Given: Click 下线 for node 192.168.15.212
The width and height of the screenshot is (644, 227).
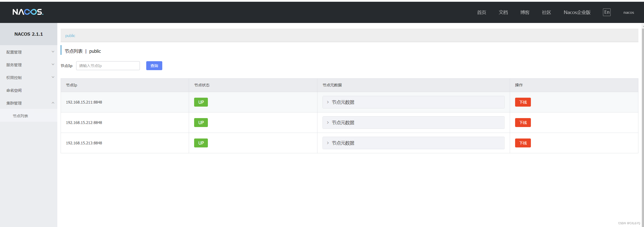Looking at the screenshot, I should click(523, 122).
